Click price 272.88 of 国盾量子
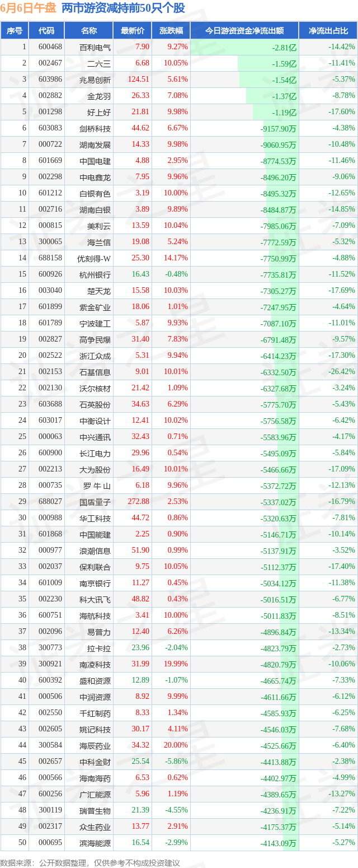 (138, 502)
